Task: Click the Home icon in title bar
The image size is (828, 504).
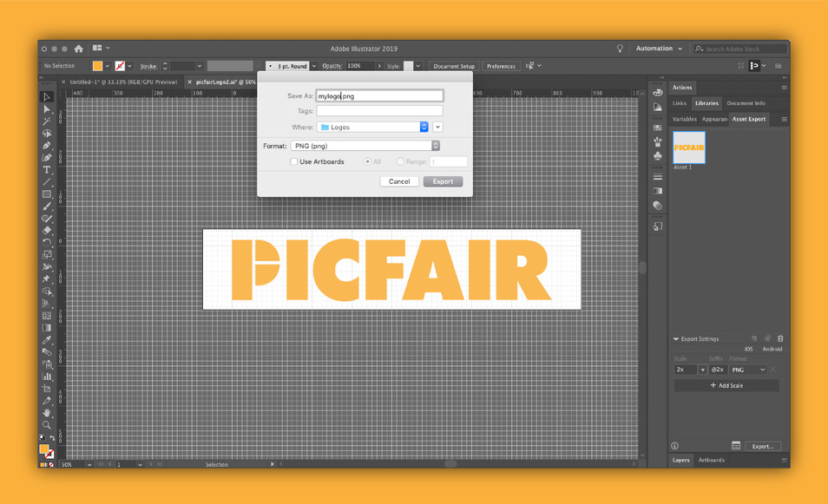Action: (78, 49)
